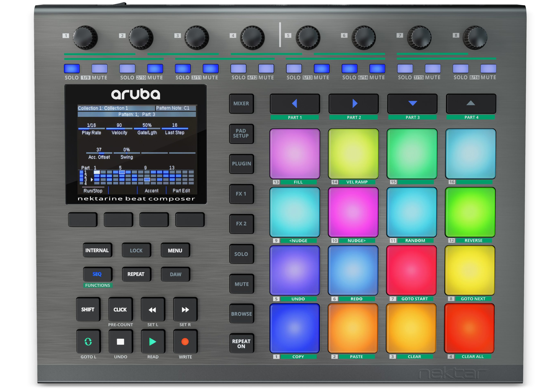The image size is (560, 392).
Task: Tap cyan pad 9 <NUDGE
Action: click(x=295, y=212)
